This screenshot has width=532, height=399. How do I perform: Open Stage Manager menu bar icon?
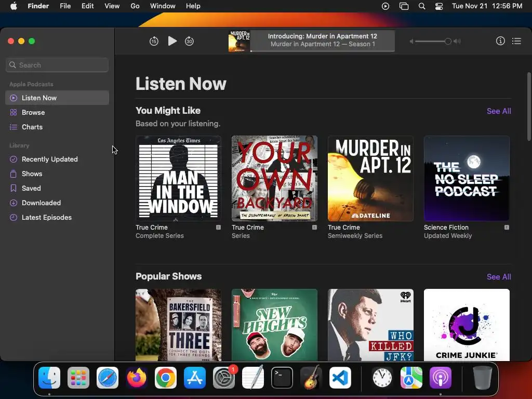404,6
